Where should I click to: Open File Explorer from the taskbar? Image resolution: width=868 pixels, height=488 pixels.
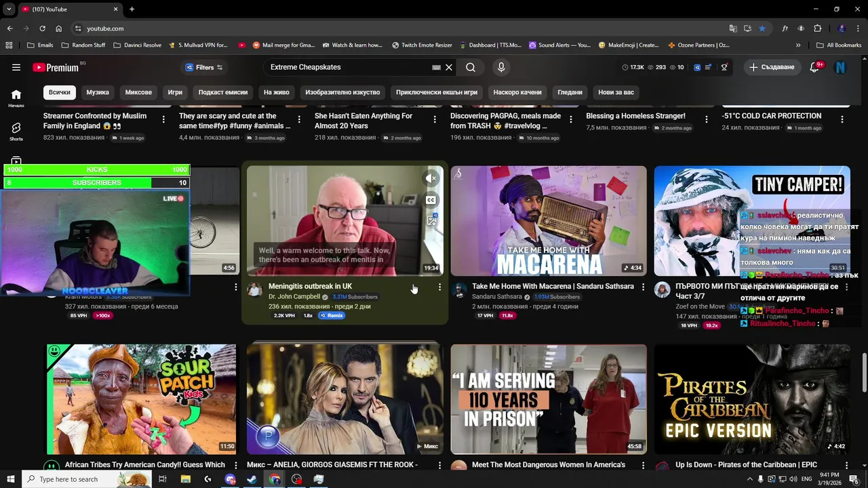[185, 479]
